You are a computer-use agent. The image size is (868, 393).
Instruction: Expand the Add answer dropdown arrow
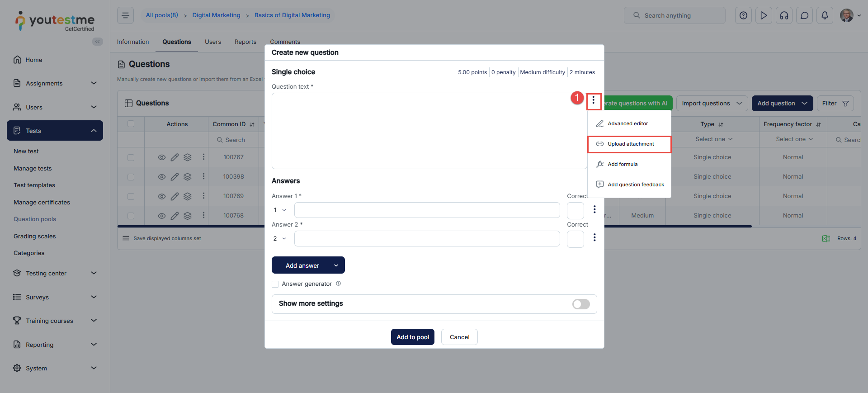pyautogui.click(x=336, y=265)
